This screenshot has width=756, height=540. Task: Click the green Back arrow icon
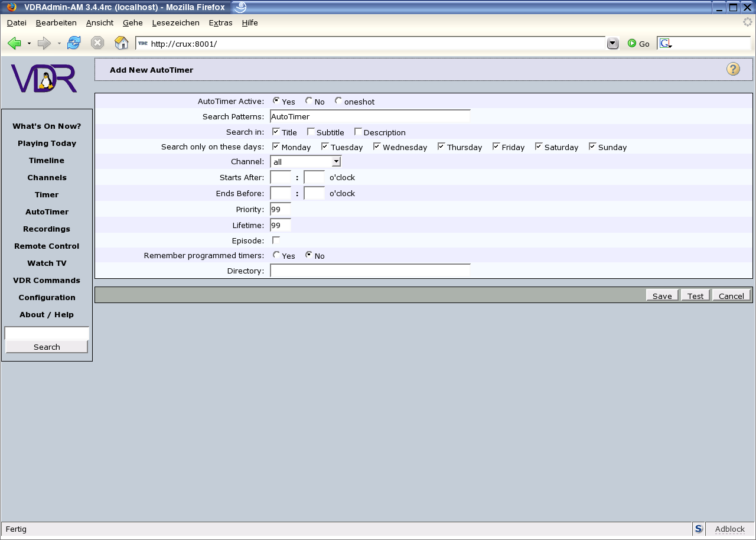(x=14, y=43)
